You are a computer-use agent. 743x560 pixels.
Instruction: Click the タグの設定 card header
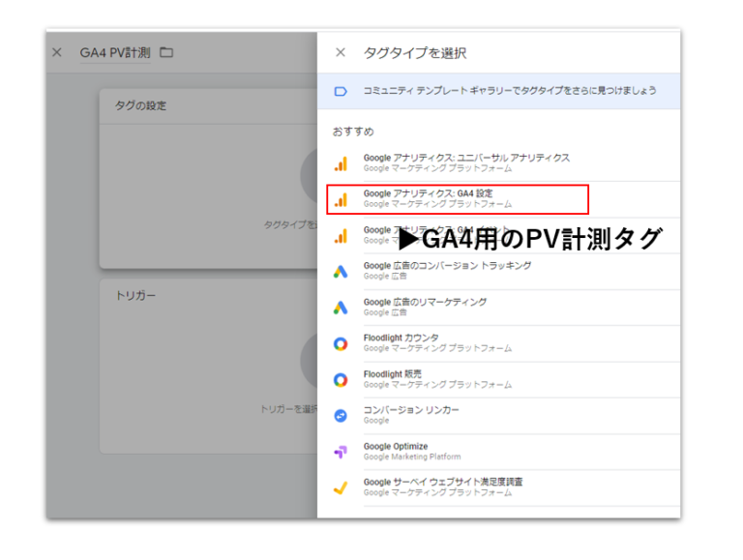pyautogui.click(x=209, y=106)
